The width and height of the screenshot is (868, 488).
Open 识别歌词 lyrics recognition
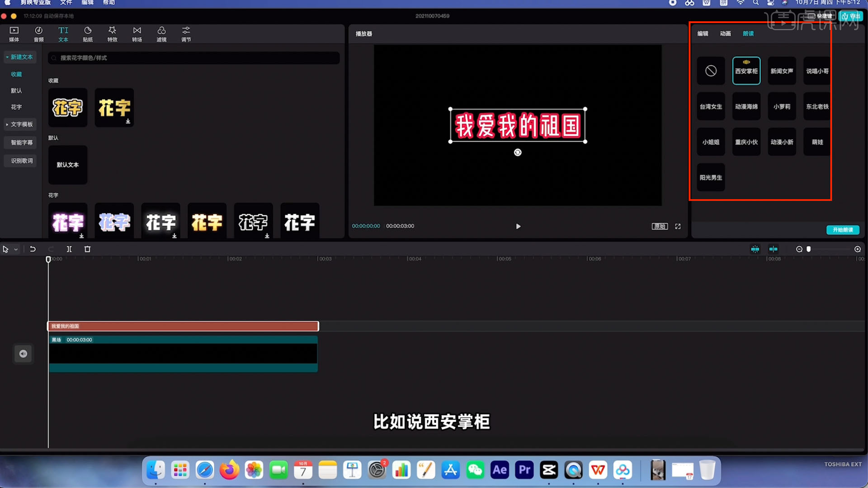(20, 161)
